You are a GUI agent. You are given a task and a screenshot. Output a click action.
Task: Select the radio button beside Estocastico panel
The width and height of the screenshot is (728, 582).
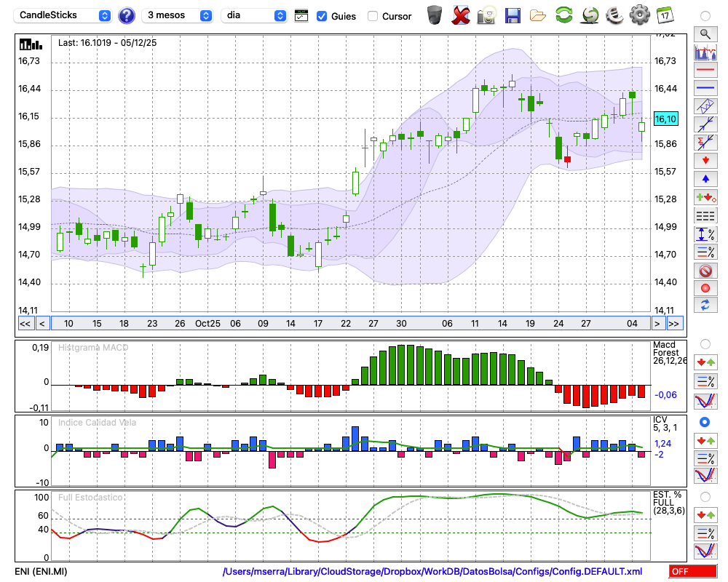(705, 496)
